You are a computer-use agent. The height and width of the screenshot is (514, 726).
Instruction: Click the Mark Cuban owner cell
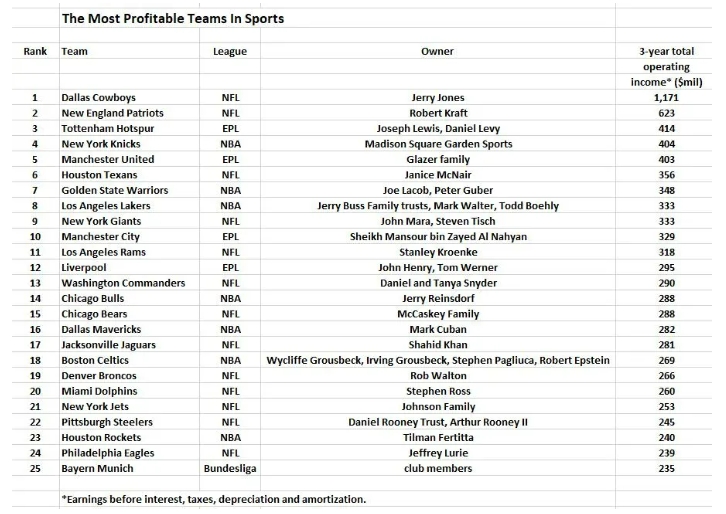point(438,329)
